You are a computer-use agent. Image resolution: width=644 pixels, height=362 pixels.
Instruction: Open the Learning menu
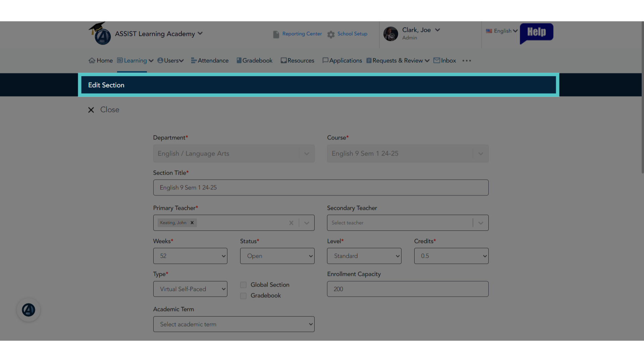click(135, 61)
